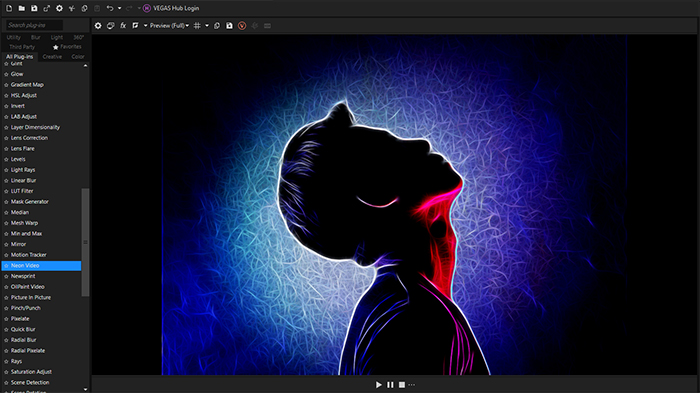The image size is (700, 393).
Task: Open the Third Party plug-in tab
Action: tap(22, 47)
